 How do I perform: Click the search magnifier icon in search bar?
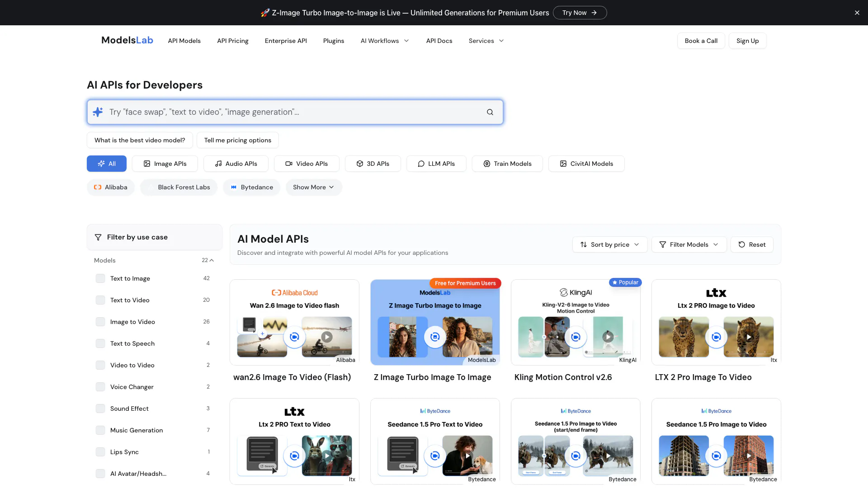tap(490, 112)
